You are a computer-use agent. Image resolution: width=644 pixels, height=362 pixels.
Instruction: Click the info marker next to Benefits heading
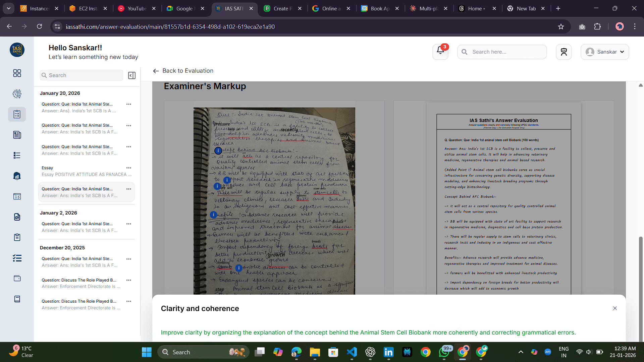(213, 215)
